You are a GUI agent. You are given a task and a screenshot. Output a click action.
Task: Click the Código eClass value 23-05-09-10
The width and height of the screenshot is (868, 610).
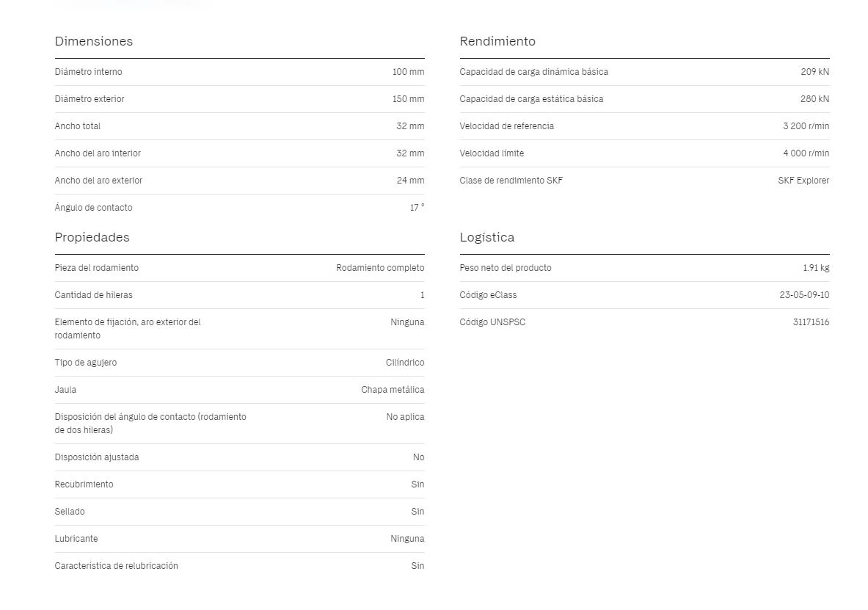[x=803, y=295]
